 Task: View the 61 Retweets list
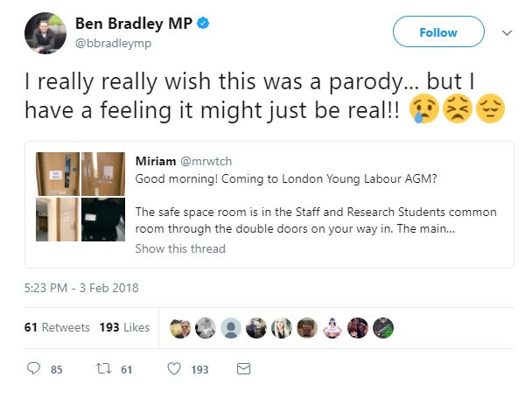tap(57, 328)
